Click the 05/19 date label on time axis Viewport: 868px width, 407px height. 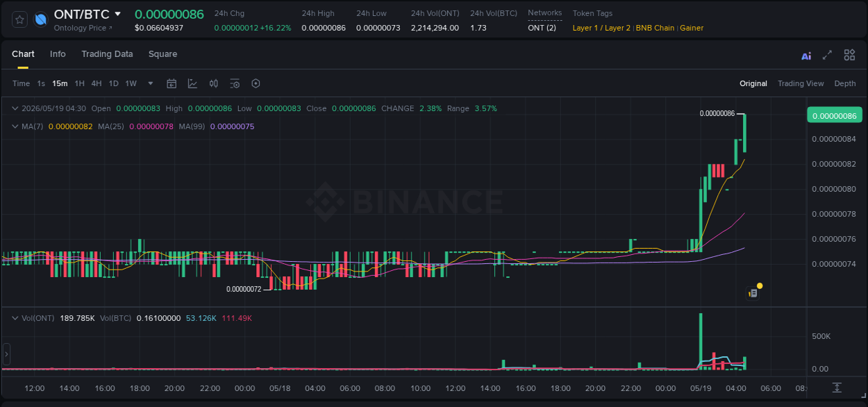tap(701, 388)
